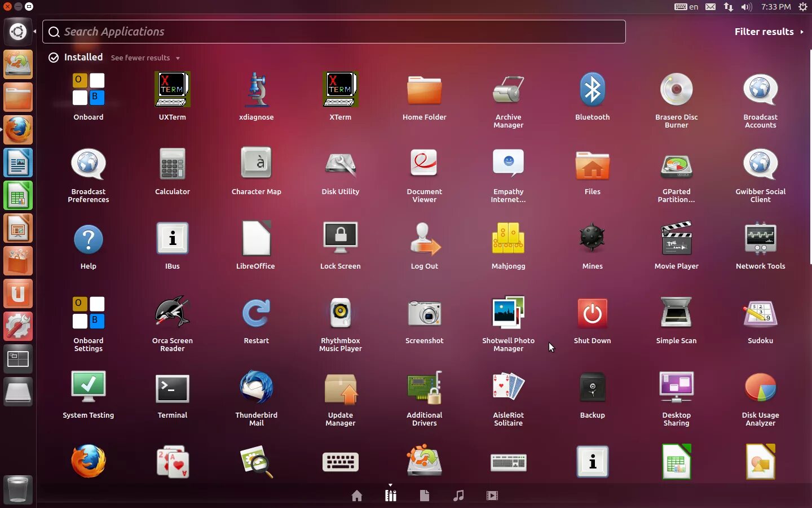This screenshot has height=508, width=812.
Task: Launch Disk Usage Analyzer
Action: [761, 388]
